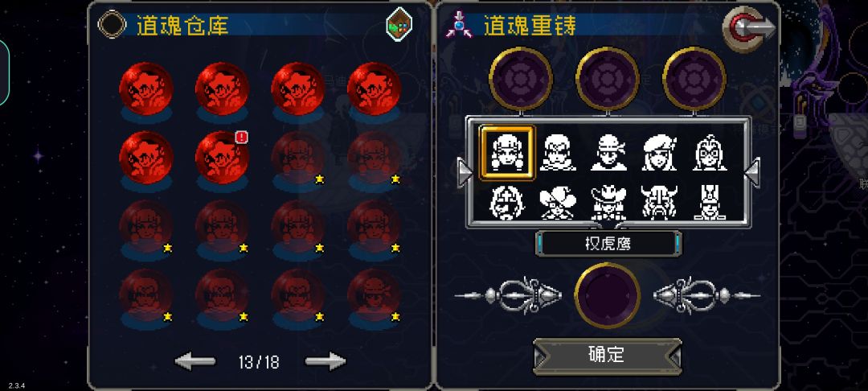Screen dimensions: 868x391
Task: Select the middle empty recast material slot
Action: point(608,78)
